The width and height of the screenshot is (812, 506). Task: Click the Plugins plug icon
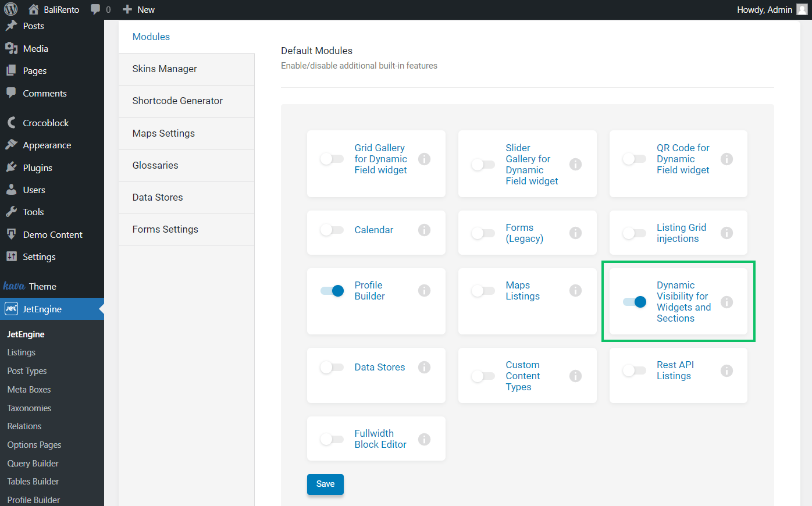(11, 168)
